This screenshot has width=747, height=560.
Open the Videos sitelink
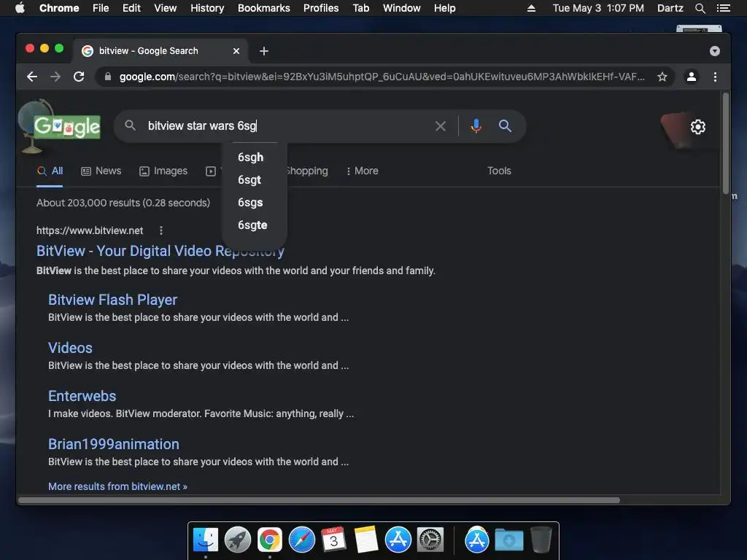click(70, 348)
